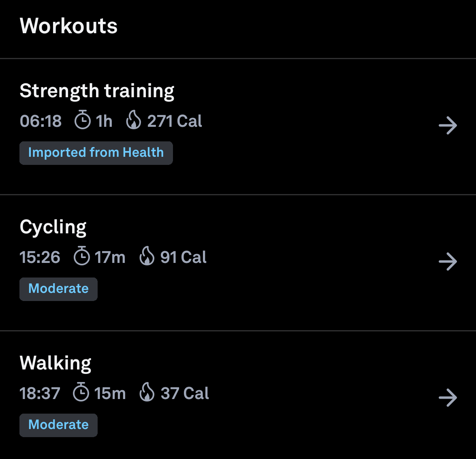The height and width of the screenshot is (459, 476).
Task: Open Walking details via arrow icon
Action: coord(447,398)
